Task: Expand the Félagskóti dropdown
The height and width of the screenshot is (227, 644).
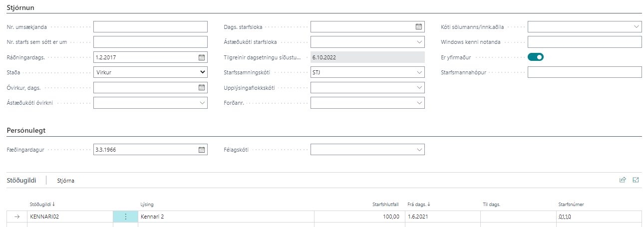Action: (x=419, y=150)
